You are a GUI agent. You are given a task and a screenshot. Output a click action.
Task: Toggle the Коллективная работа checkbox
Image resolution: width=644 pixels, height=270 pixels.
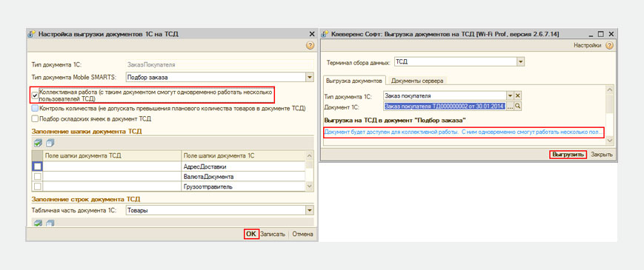[x=36, y=95]
